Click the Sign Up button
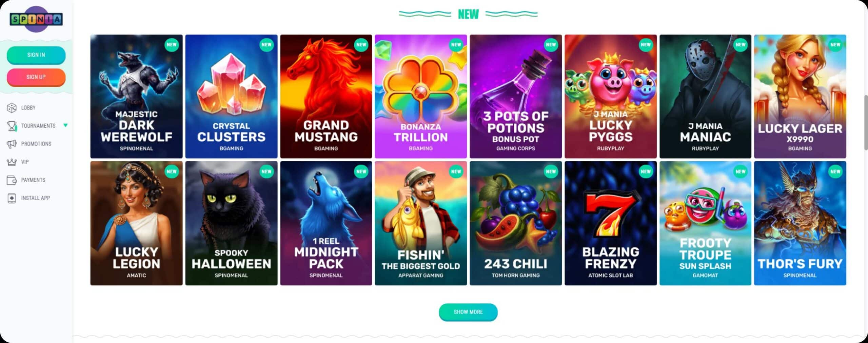Screen dimensions: 868x343 click(36, 77)
